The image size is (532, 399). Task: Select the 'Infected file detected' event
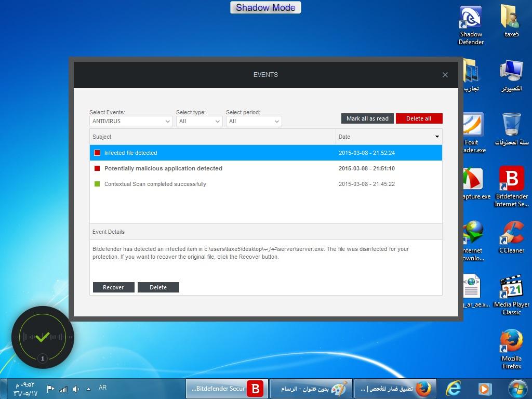click(x=266, y=153)
